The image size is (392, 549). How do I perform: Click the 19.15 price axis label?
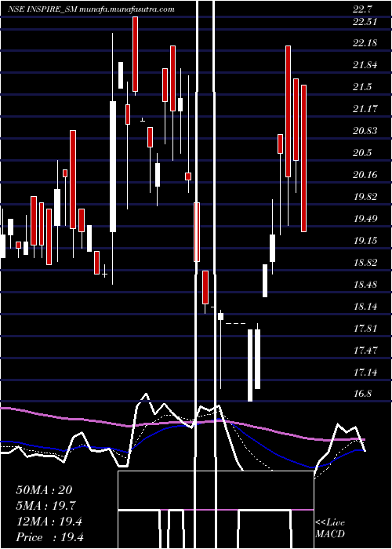tap(365, 241)
